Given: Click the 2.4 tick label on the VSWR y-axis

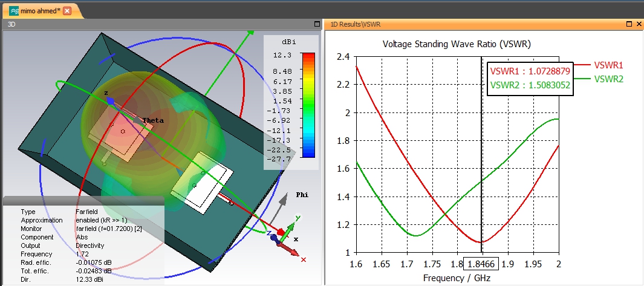Looking at the screenshot, I should [344, 57].
